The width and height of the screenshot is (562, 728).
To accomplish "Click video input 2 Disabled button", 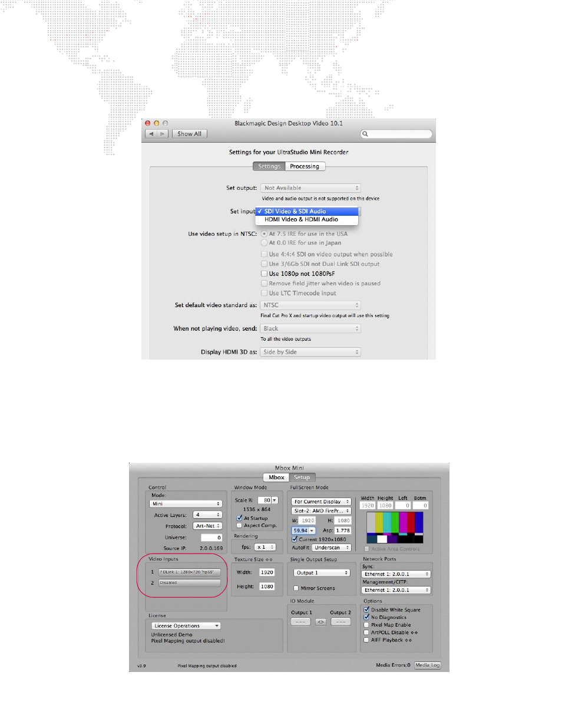I will pos(190,582).
